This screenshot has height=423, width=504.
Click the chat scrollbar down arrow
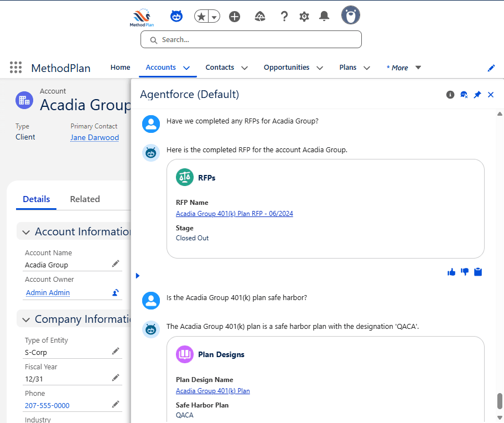(500, 418)
